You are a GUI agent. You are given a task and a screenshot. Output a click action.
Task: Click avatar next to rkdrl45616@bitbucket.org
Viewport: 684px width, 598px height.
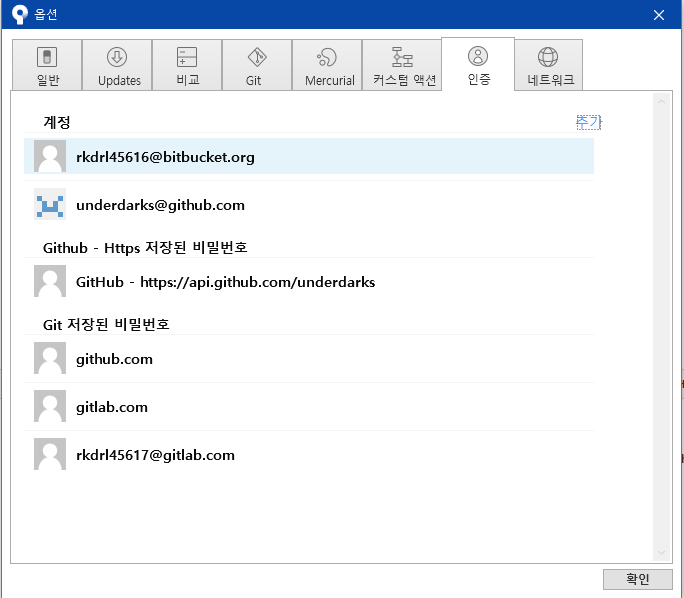coord(50,156)
